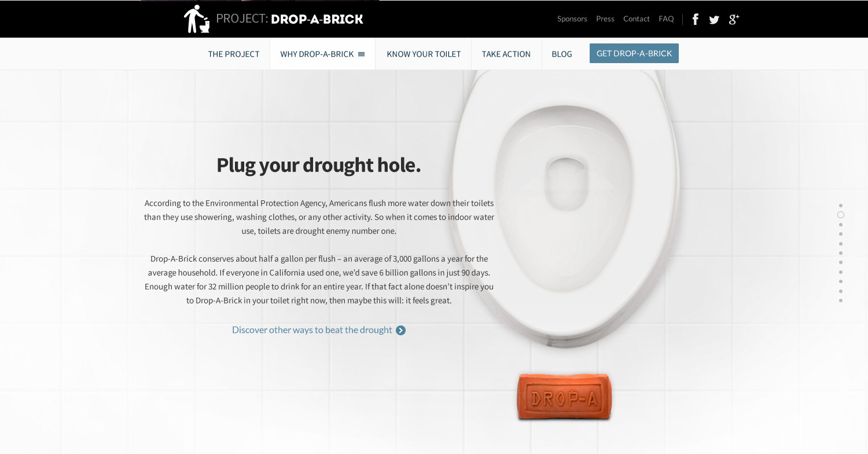Click the orange Drop-A brick image

pyautogui.click(x=564, y=396)
